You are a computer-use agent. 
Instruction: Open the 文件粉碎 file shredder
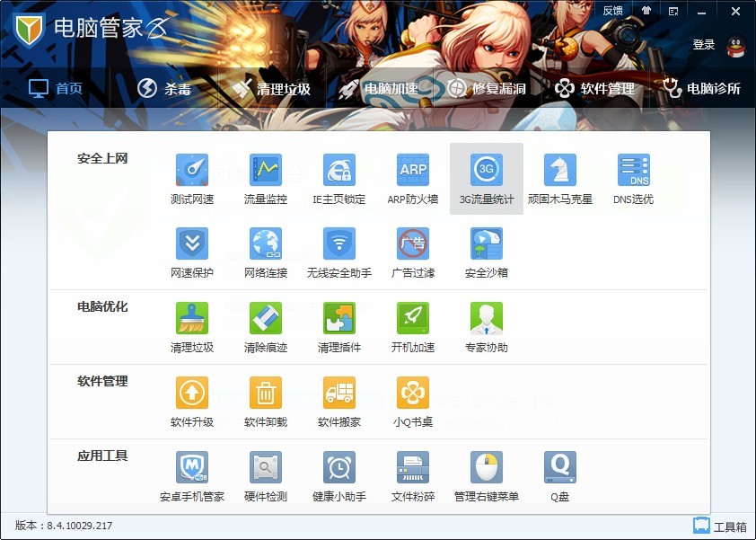(413, 467)
